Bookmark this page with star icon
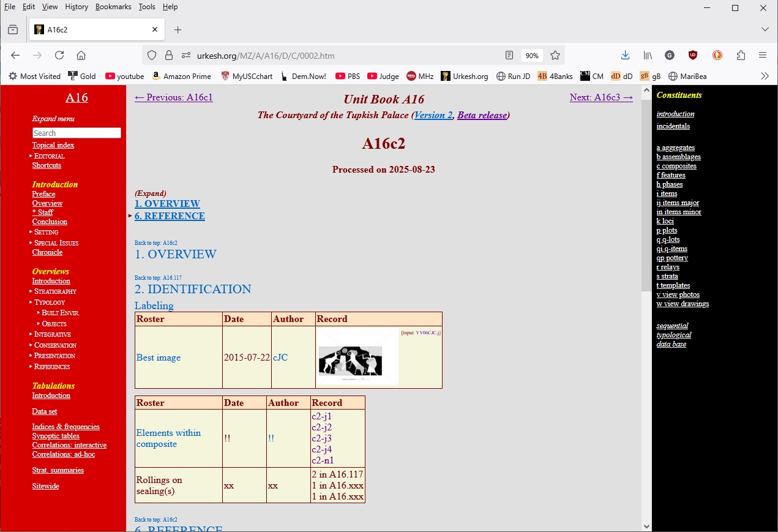778x532 pixels. click(555, 55)
